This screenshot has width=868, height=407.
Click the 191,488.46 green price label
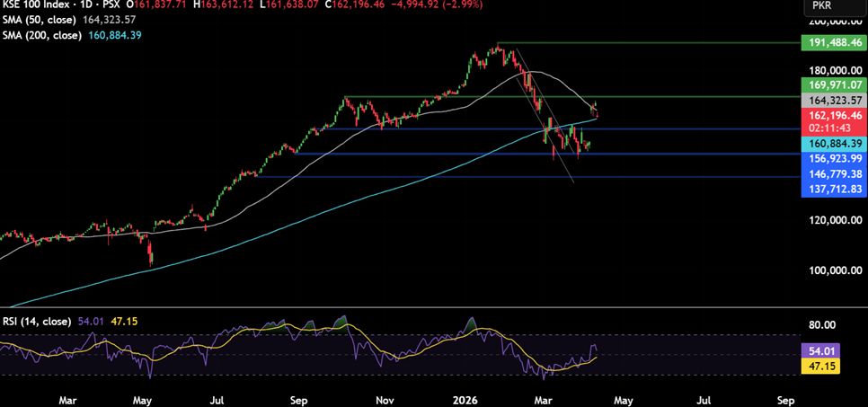tap(833, 42)
